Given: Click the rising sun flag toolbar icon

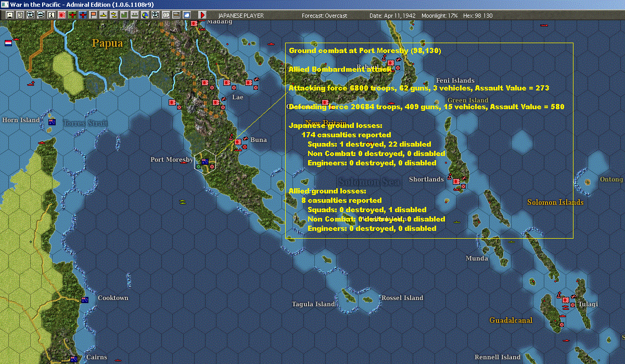Looking at the screenshot, I should [61, 15].
